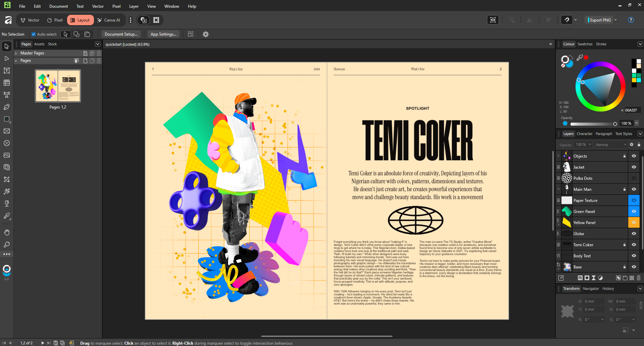Screen dimensions: 644x346
Task: Toggle visibility of Paper Texture layer
Action: click(634, 200)
